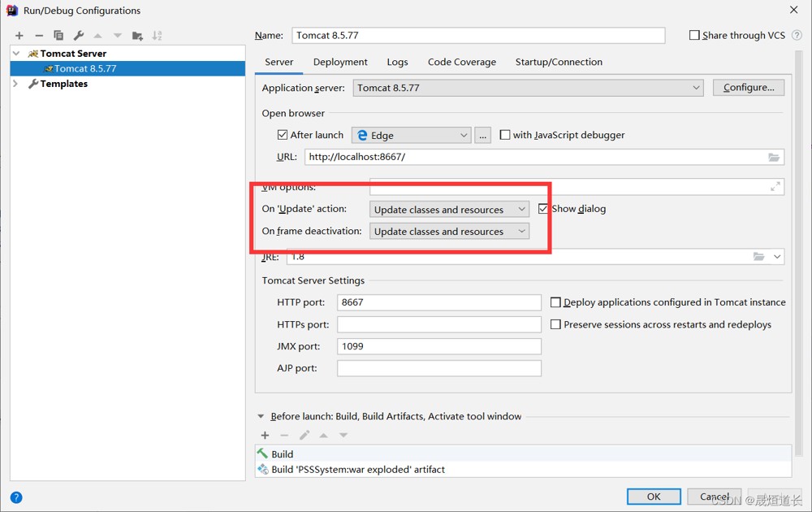Open dialog help with blue question mark
Screen dimensions: 812x512
[16, 497]
